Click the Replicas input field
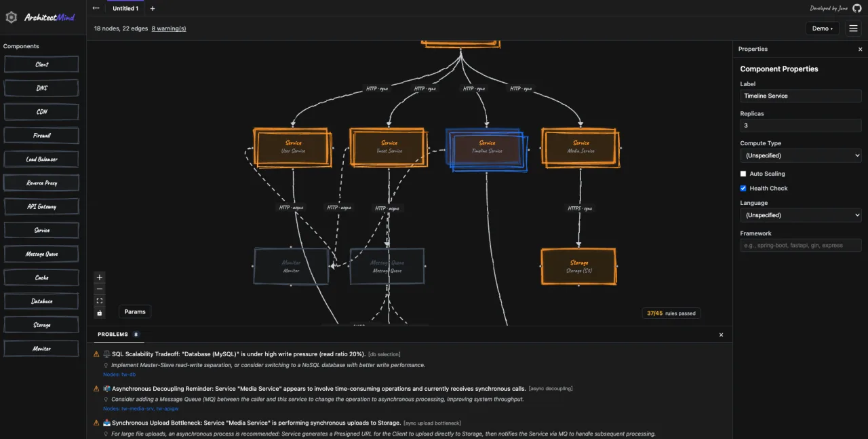The width and height of the screenshot is (868, 439). 801,126
